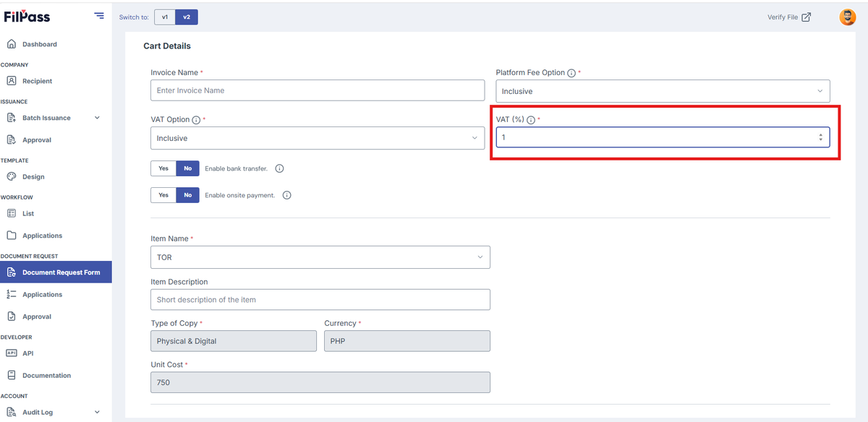The height and width of the screenshot is (422, 868).
Task: Open Dashboard from sidebar
Action: [x=40, y=44]
